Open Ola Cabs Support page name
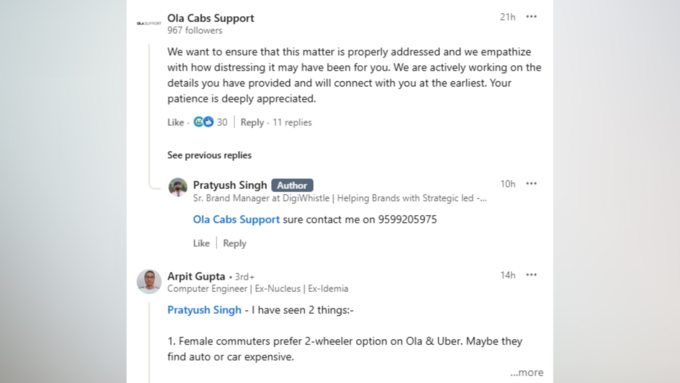 211,18
